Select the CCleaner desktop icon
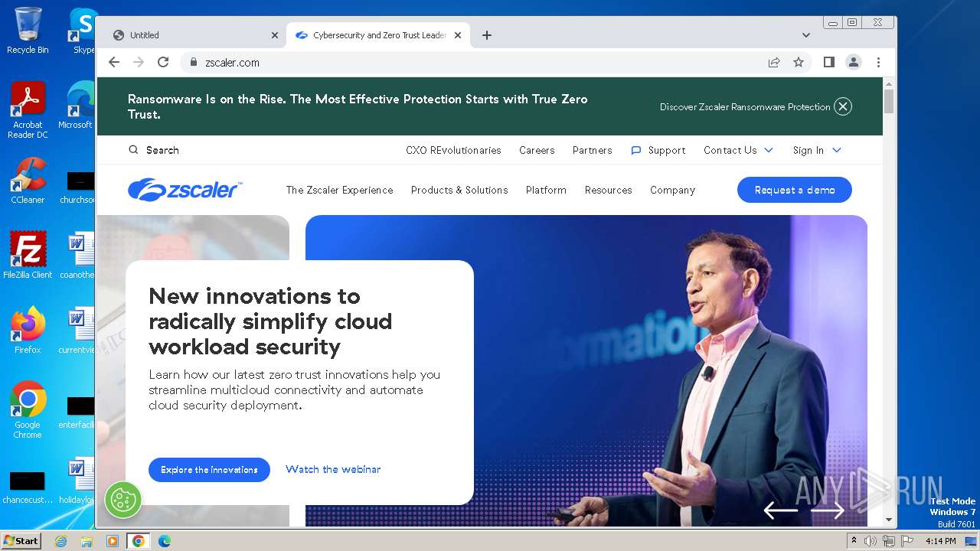The height and width of the screenshot is (551, 980). coord(28,181)
